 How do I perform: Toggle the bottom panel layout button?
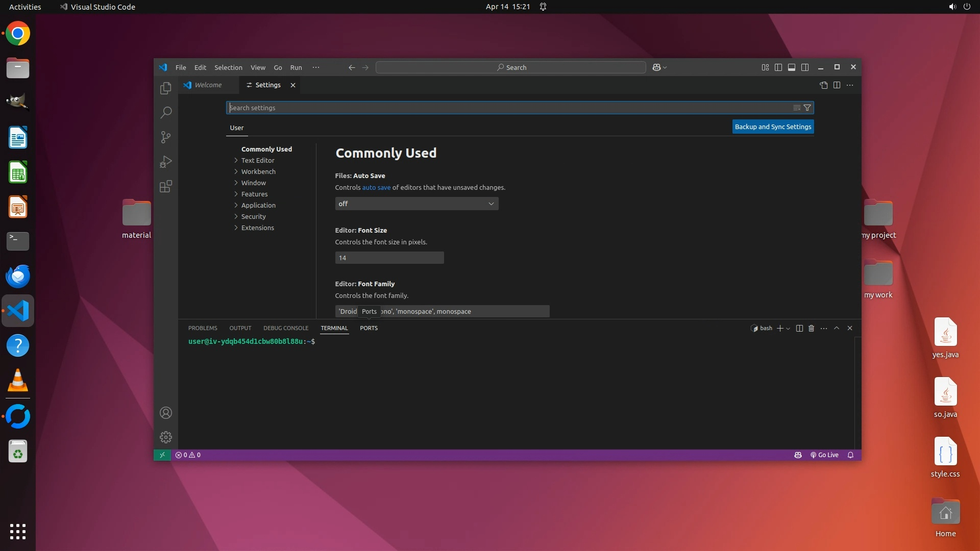(x=791, y=67)
